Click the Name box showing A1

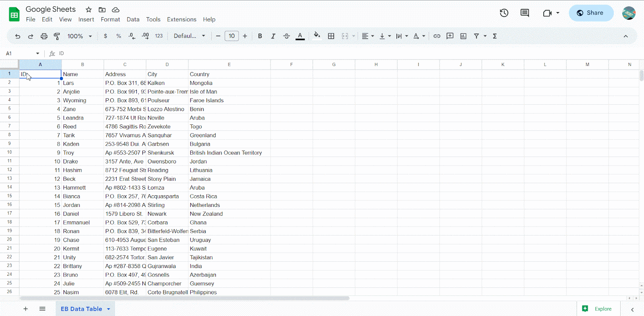click(23, 54)
